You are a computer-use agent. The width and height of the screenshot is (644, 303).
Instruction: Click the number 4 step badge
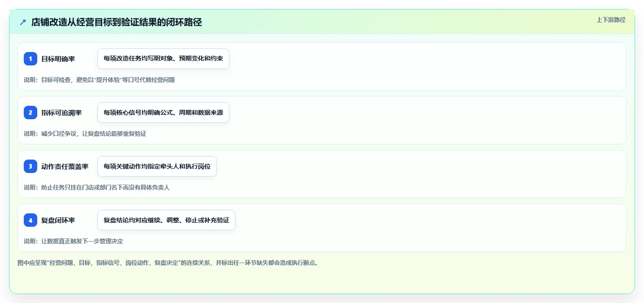click(31, 220)
